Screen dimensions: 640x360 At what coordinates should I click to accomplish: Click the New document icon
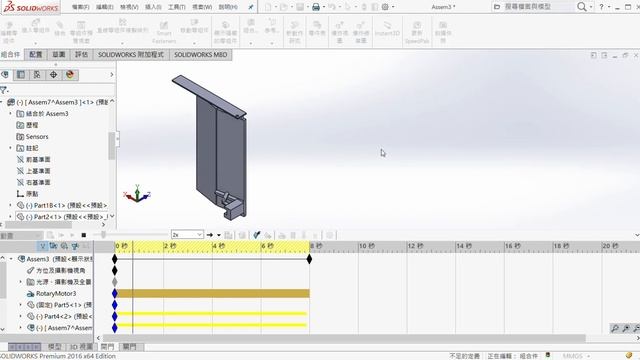[268, 7]
